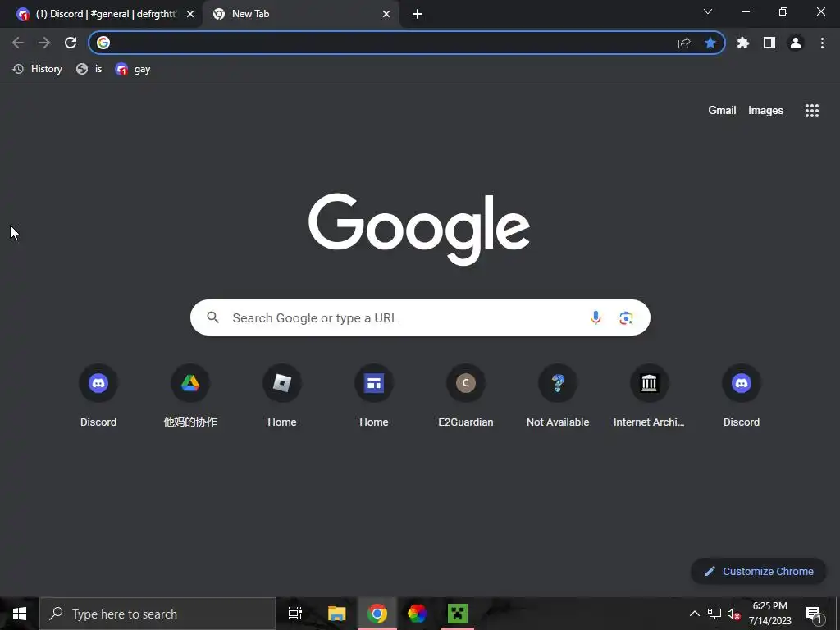Screen dimensions: 840x630
Task: Open the share this page icon
Action: point(684,43)
